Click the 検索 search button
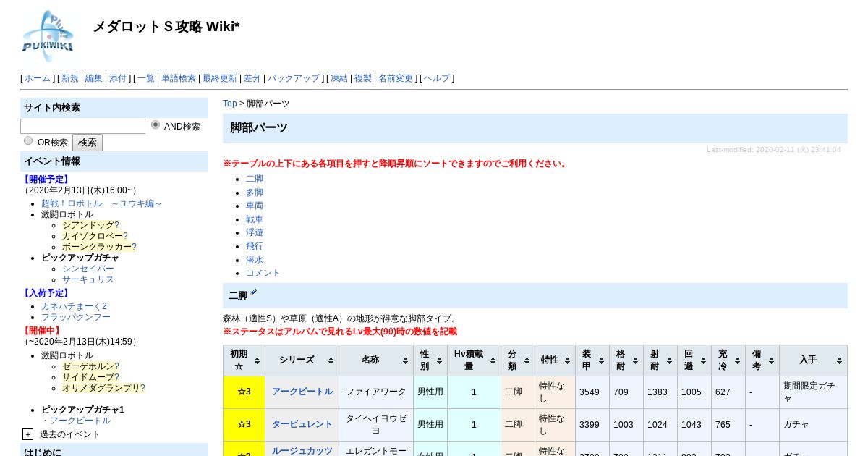This screenshot has height=456, width=868. 88,143
